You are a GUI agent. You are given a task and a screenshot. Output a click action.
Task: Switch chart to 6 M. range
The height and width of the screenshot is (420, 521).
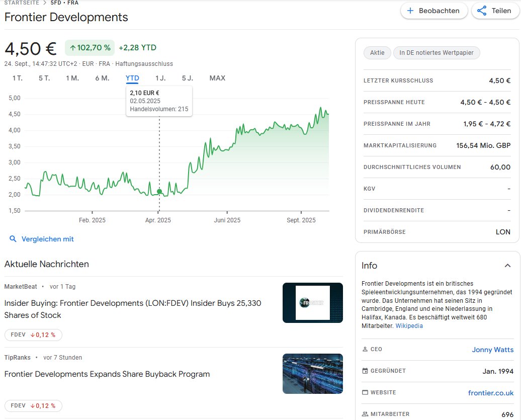click(103, 78)
